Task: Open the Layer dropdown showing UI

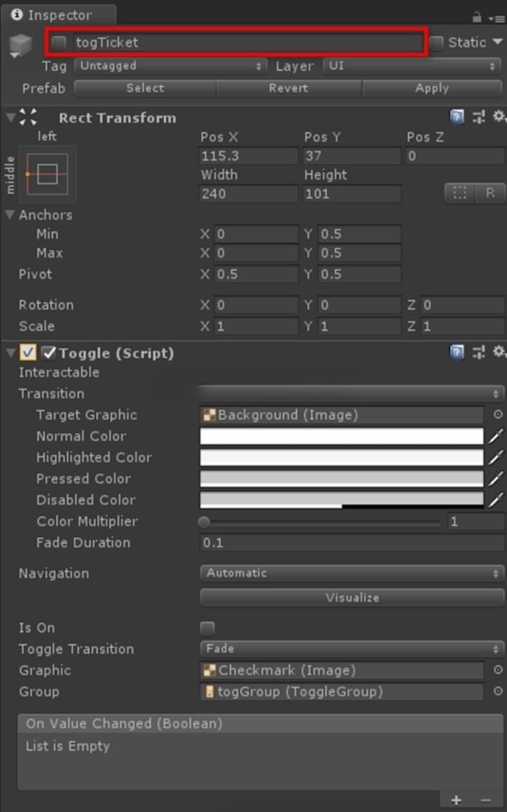Action: coord(412,66)
